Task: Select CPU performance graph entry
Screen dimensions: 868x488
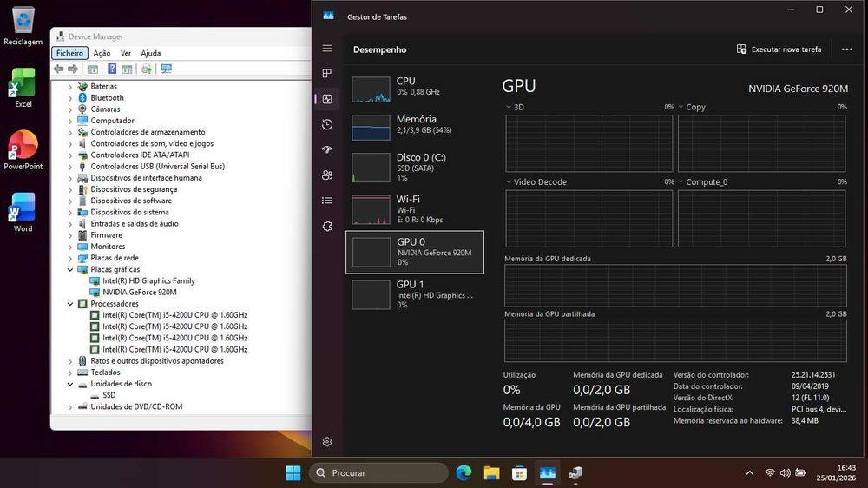Action: [x=415, y=89]
